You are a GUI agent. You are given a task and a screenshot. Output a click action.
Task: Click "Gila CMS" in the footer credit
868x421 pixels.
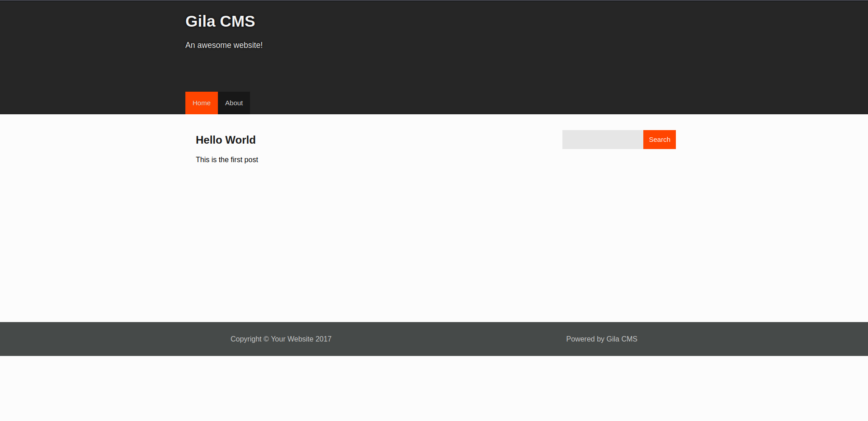coord(622,339)
